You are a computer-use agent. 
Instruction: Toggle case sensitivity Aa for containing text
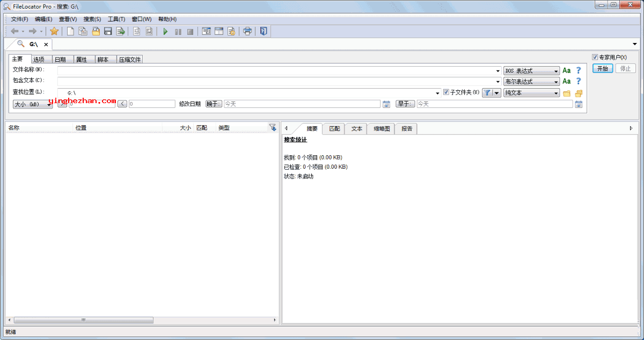pyautogui.click(x=566, y=81)
